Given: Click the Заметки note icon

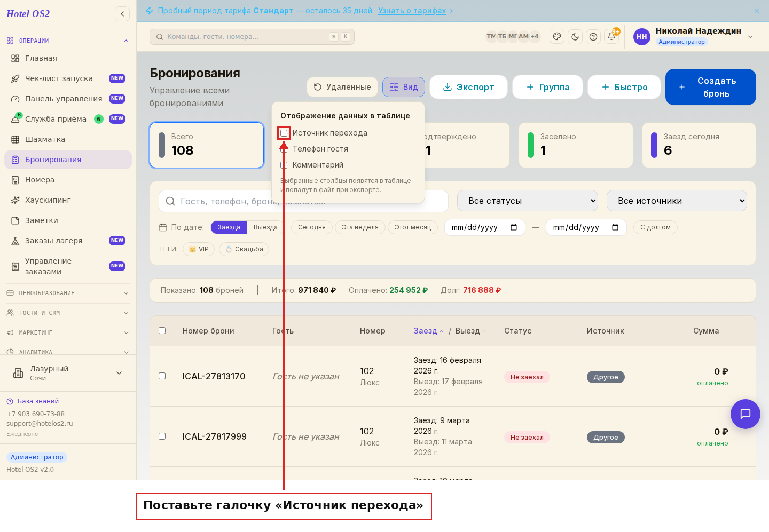Looking at the screenshot, I should pos(15,220).
